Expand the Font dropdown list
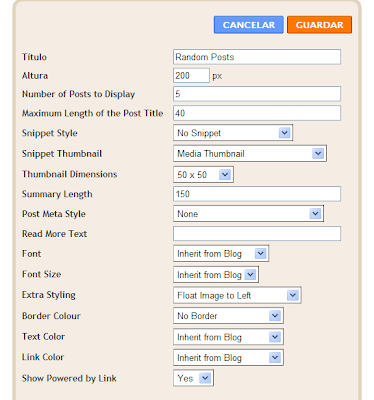The width and height of the screenshot is (374, 400). click(221, 254)
